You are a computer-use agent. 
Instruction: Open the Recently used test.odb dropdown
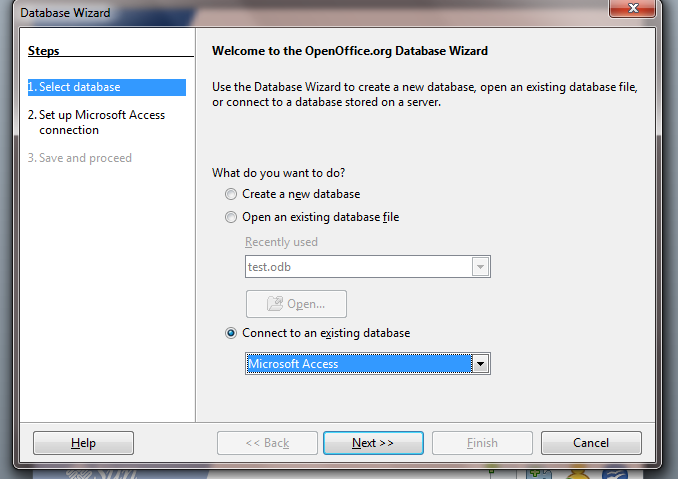pos(481,267)
